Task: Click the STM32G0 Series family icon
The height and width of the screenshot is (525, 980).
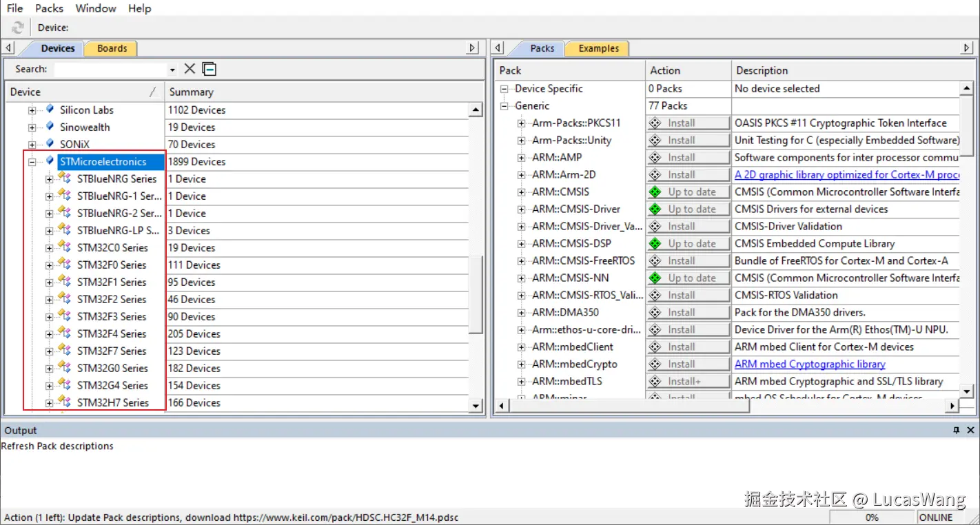Action: coord(65,368)
